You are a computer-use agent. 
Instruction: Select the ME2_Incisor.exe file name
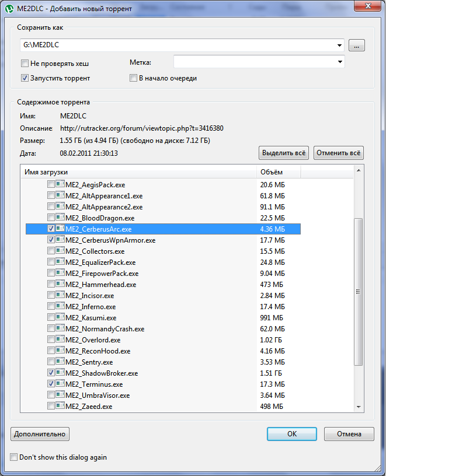[x=90, y=296]
